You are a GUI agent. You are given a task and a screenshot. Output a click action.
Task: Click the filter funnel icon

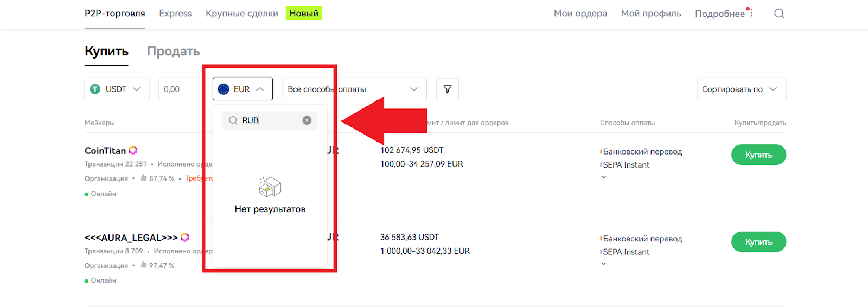tap(448, 89)
